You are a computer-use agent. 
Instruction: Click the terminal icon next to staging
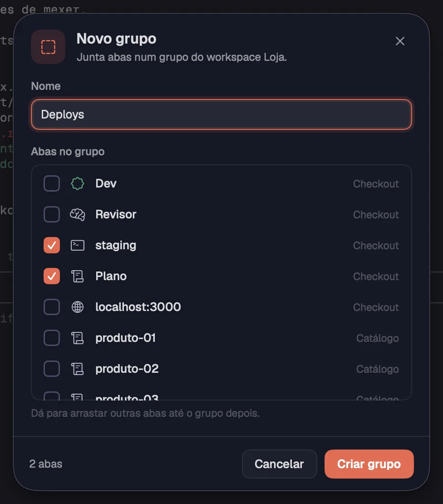[x=78, y=245]
